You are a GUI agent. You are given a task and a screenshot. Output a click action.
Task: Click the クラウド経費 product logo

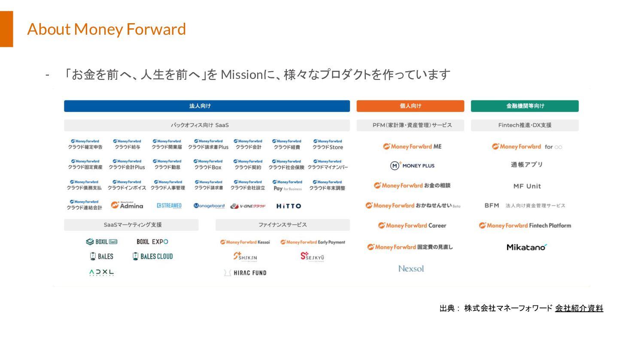(287, 144)
